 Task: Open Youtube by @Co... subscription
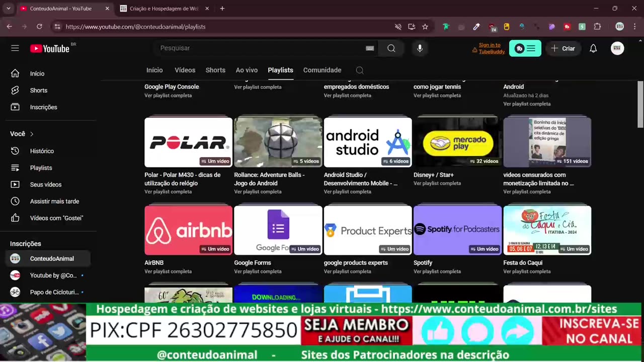pyautogui.click(x=48, y=276)
